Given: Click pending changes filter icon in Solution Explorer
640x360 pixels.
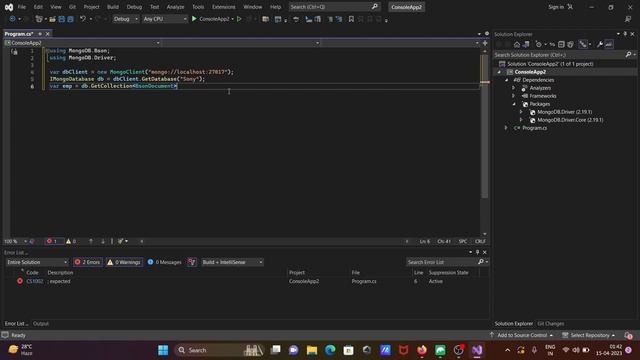Looking at the screenshot, I should (539, 44).
